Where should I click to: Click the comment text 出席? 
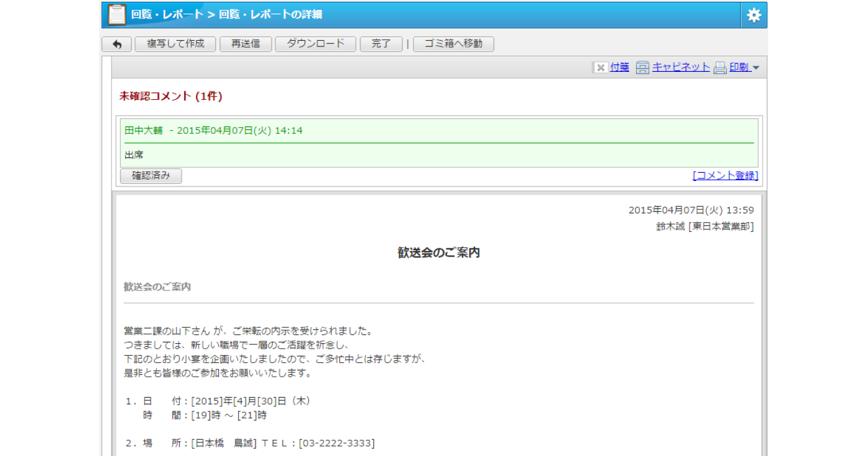tap(134, 155)
